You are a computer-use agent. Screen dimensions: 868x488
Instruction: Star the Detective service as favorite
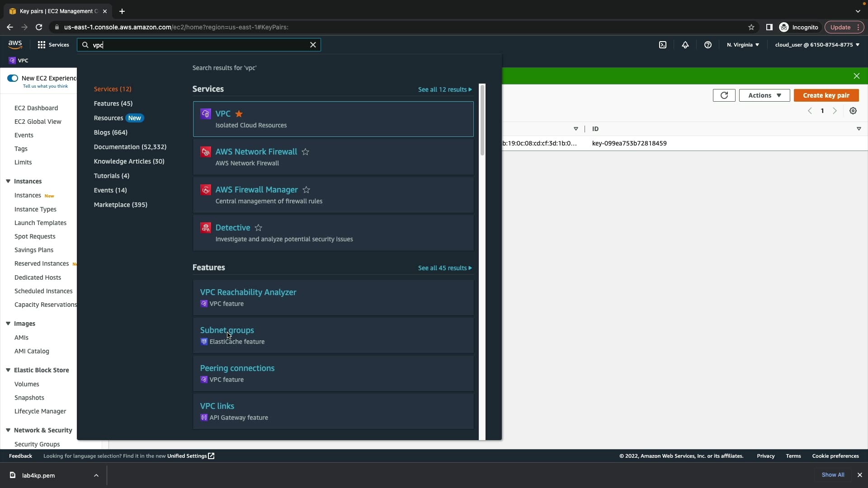pos(259,228)
